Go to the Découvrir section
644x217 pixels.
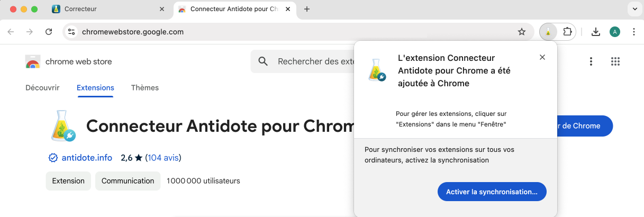[42, 88]
